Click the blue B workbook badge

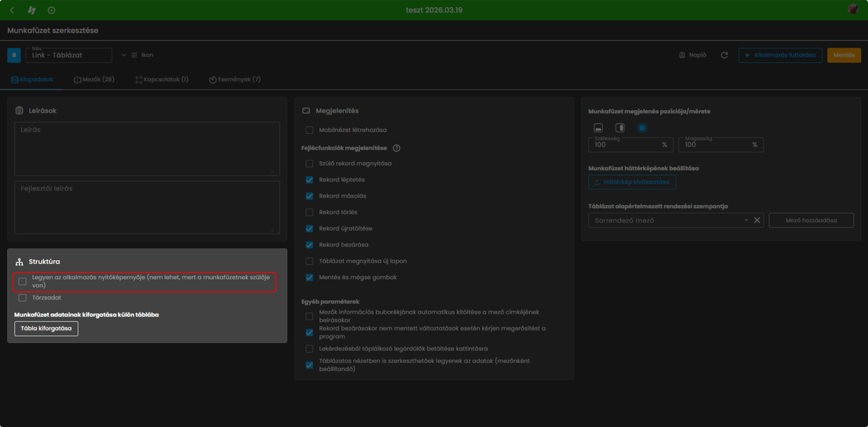pyautogui.click(x=14, y=55)
